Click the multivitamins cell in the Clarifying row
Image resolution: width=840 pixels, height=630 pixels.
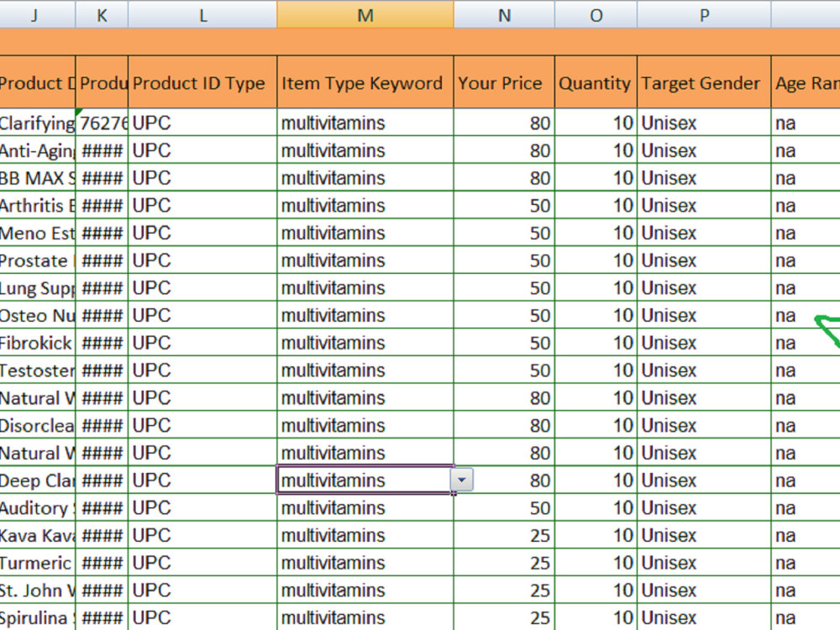[365, 123]
